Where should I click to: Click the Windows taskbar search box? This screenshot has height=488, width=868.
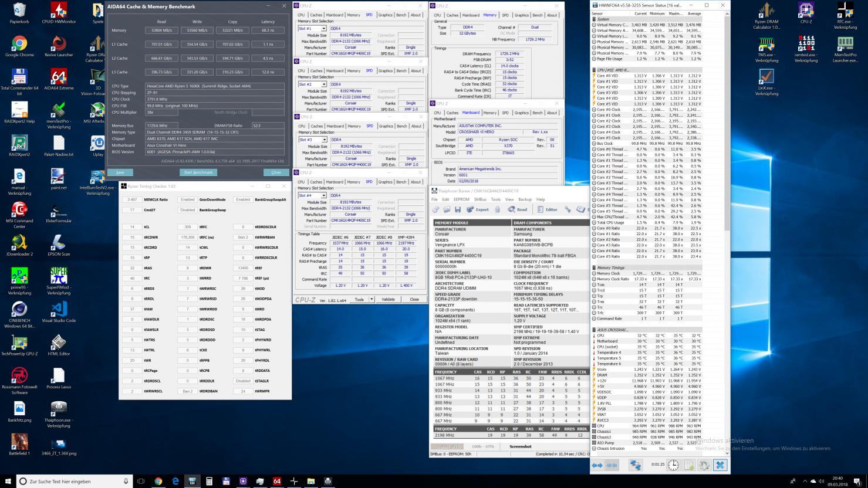[x=75, y=481]
